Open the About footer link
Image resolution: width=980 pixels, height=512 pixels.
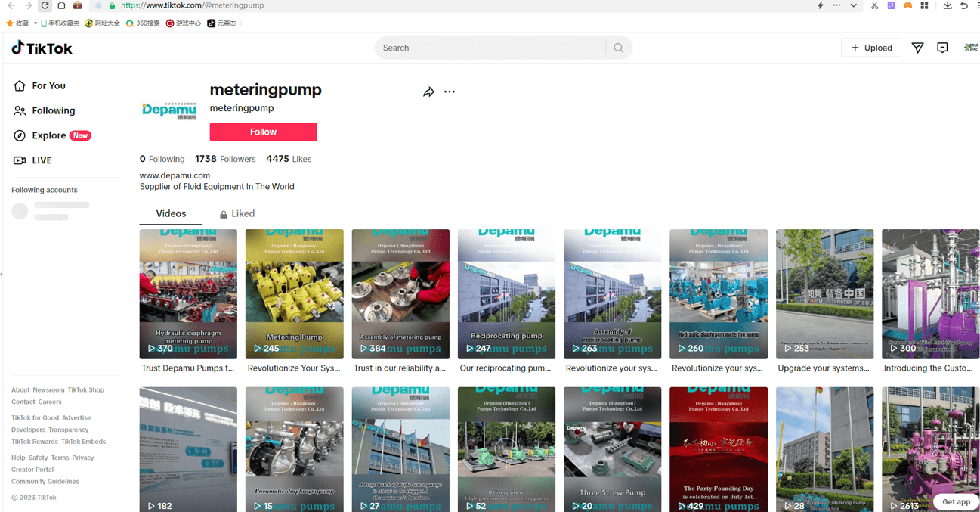click(20, 390)
